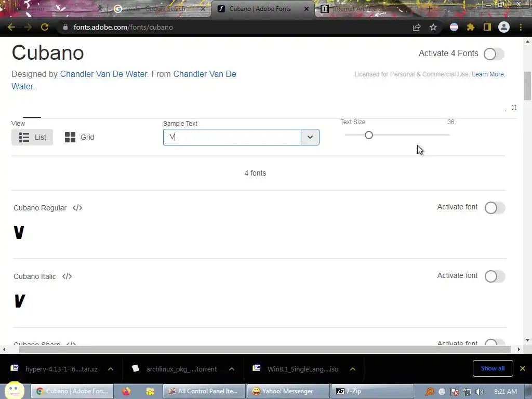Click the Start button smiley orb
Viewport: 532px width, 399px height.
click(x=14, y=390)
